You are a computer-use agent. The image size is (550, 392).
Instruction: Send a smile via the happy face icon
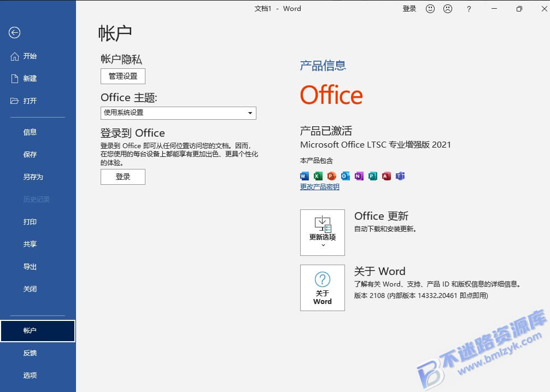(430, 9)
